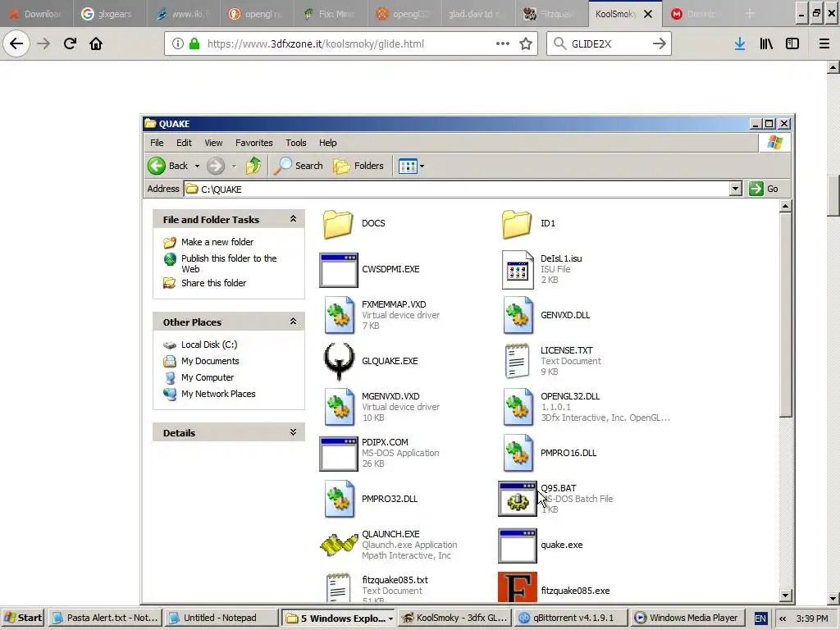The image size is (840, 630).
Task: Open the browser library icon
Action: (x=766, y=44)
